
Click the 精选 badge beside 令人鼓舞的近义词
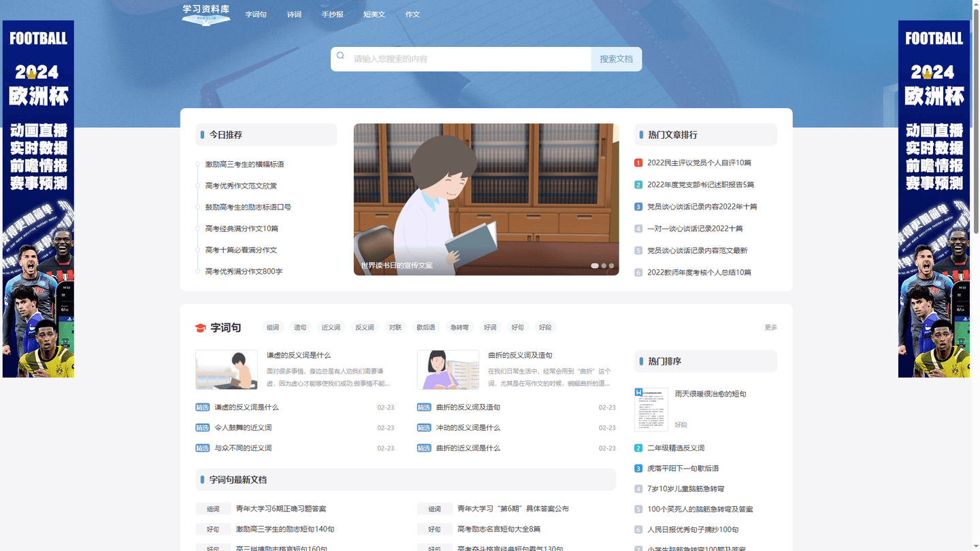[x=202, y=428]
